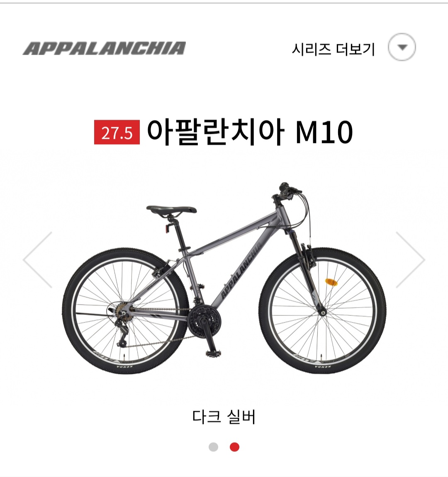Click the 다크 실버 color name label

224,416
